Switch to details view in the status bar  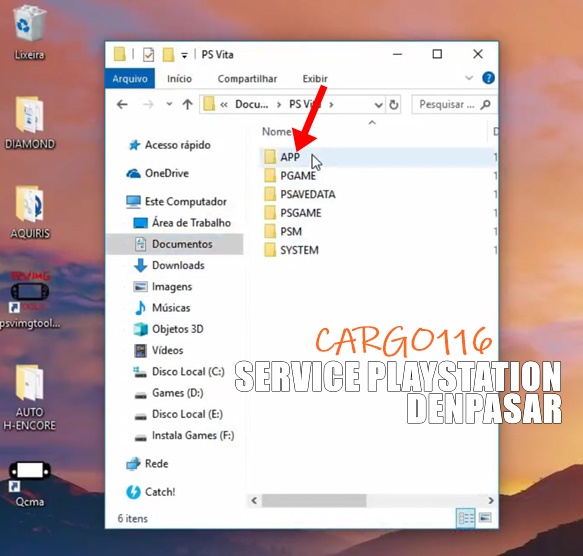(466, 518)
